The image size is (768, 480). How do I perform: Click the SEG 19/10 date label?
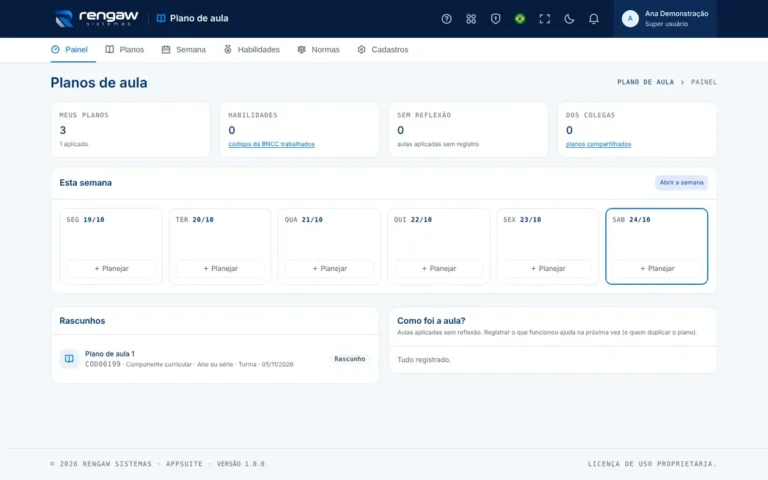[86, 220]
